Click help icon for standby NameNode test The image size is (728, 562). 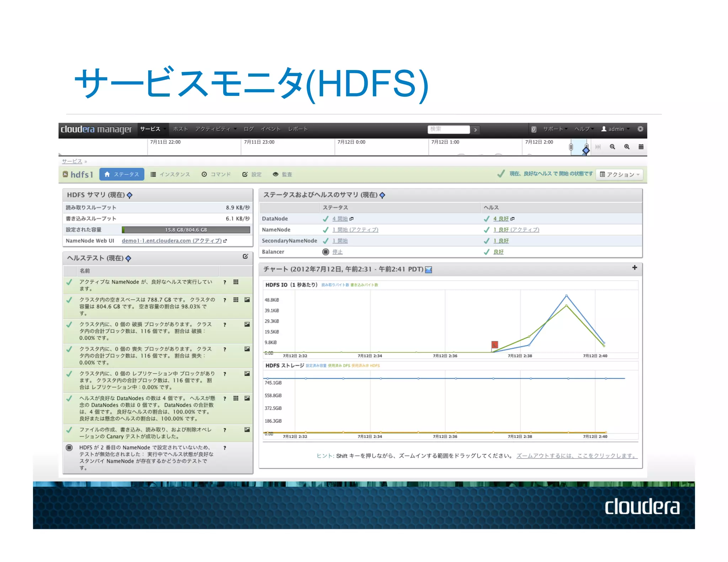225,448
